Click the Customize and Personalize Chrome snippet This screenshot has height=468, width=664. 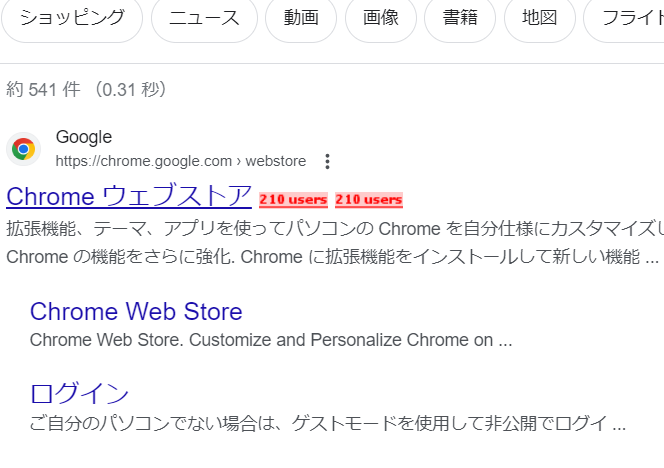click(x=270, y=340)
